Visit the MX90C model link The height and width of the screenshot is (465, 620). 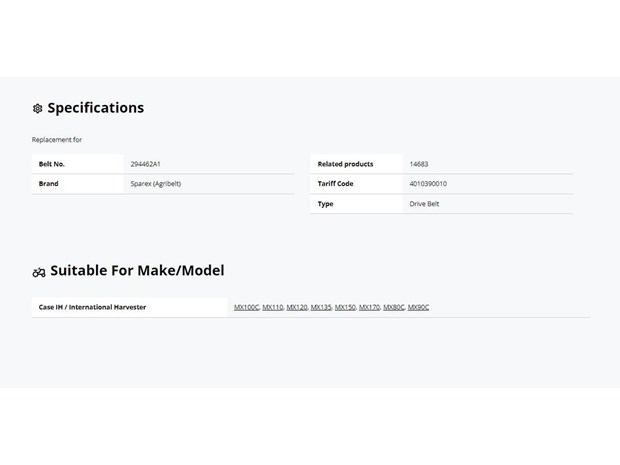(x=418, y=307)
